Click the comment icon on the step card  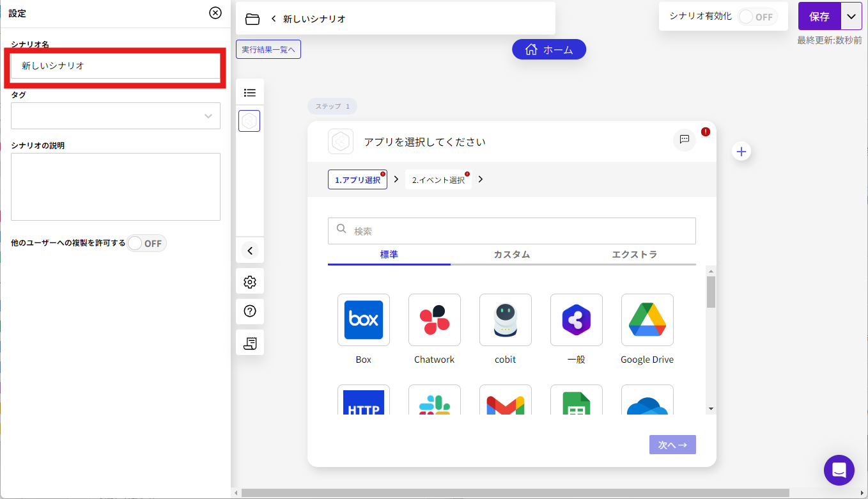click(685, 139)
